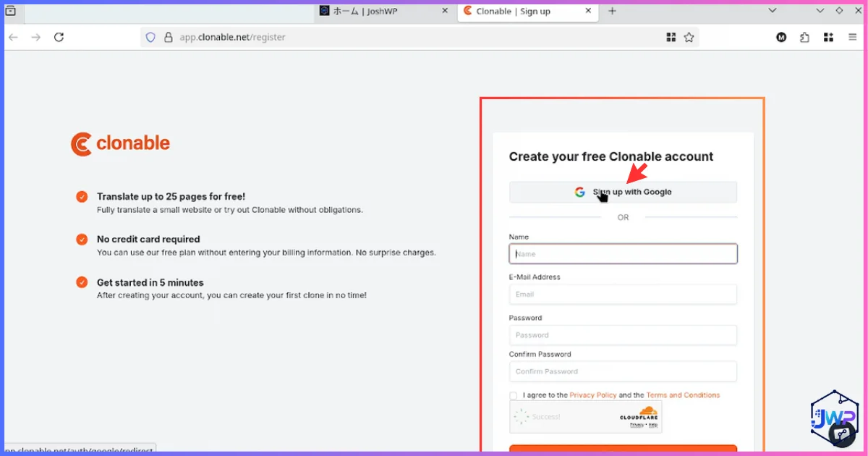The image size is (868, 456).
Task: Click the "No credit card required" heading
Action: click(148, 240)
